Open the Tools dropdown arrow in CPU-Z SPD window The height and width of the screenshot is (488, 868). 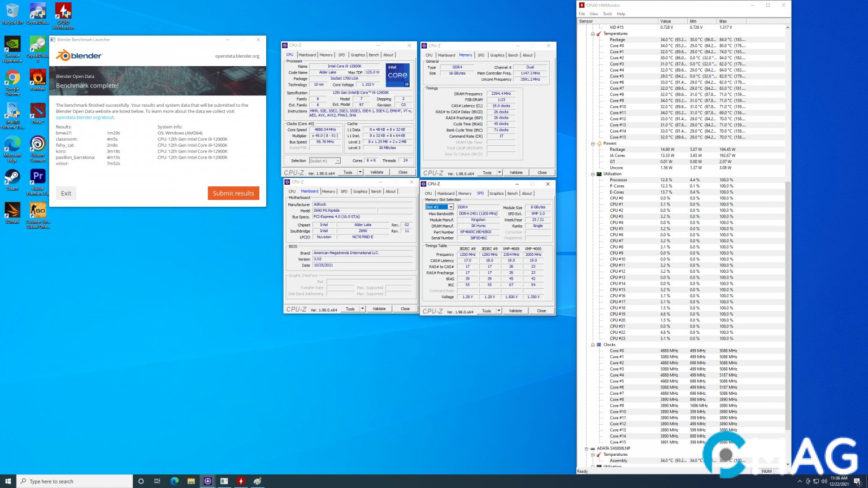click(x=499, y=311)
